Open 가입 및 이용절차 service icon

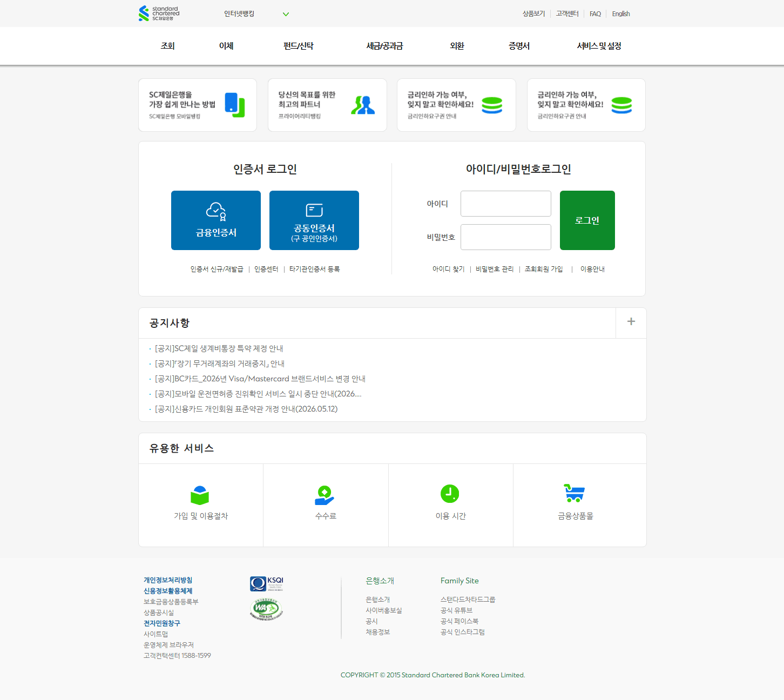click(200, 494)
